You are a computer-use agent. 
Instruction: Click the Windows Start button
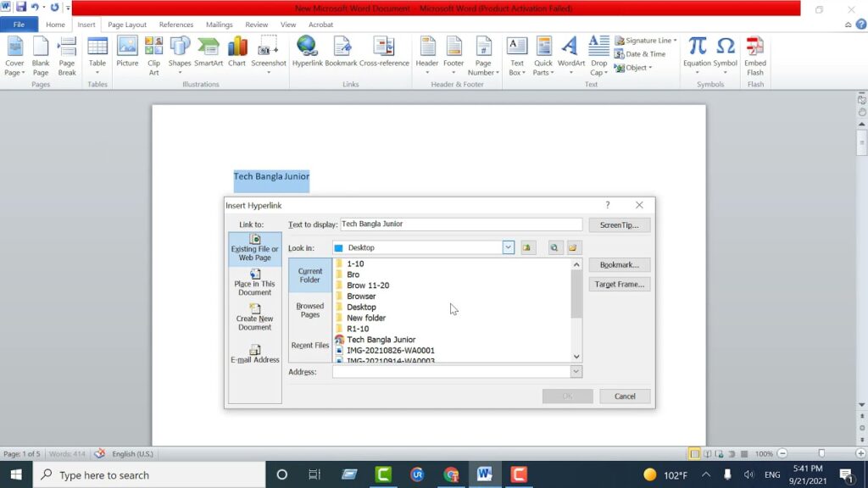(16, 474)
